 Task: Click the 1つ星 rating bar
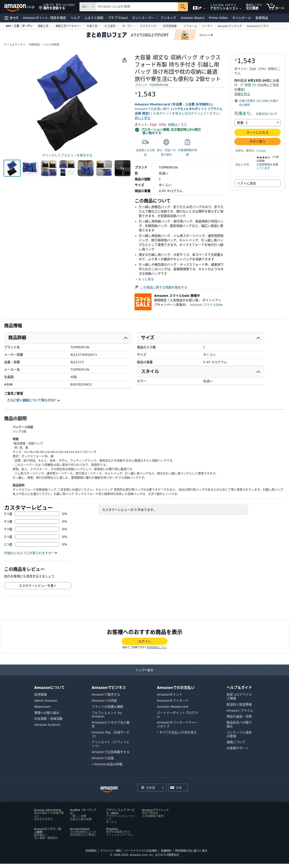[x=37, y=544]
